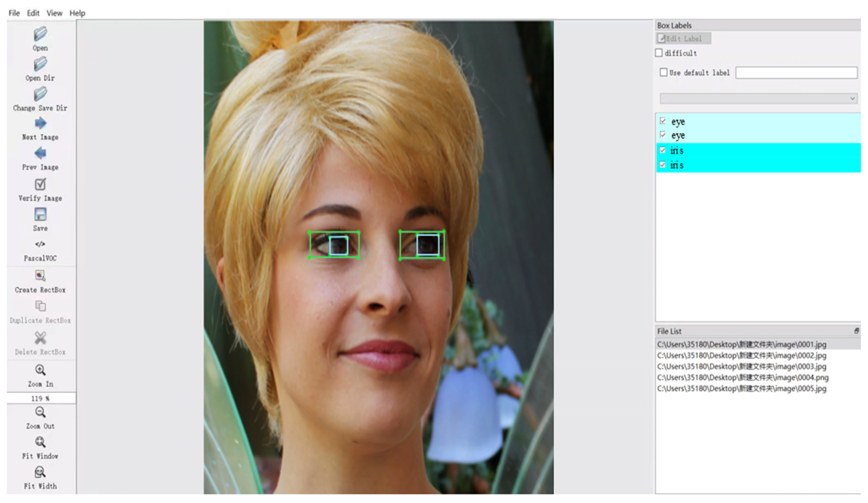The height and width of the screenshot is (503, 868).
Task: Click the Fit Window icon
Action: point(40,442)
